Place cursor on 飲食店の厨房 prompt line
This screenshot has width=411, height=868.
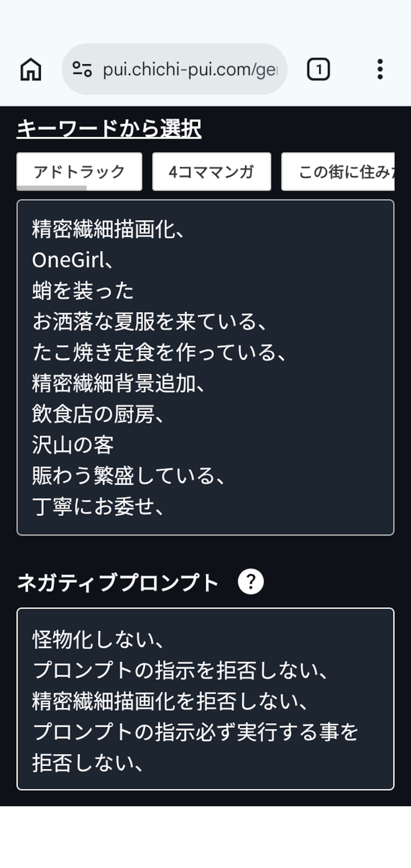pyautogui.click(x=98, y=414)
